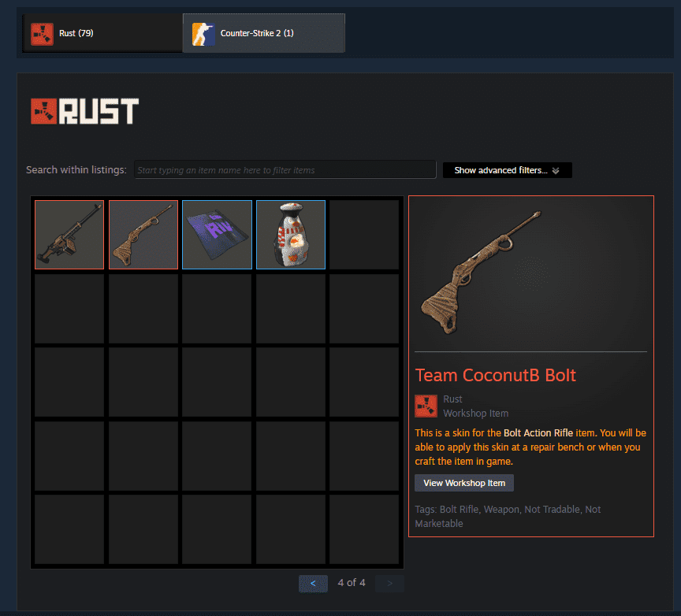Focus the search within listings field
The height and width of the screenshot is (616, 681).
coord(285,169)
